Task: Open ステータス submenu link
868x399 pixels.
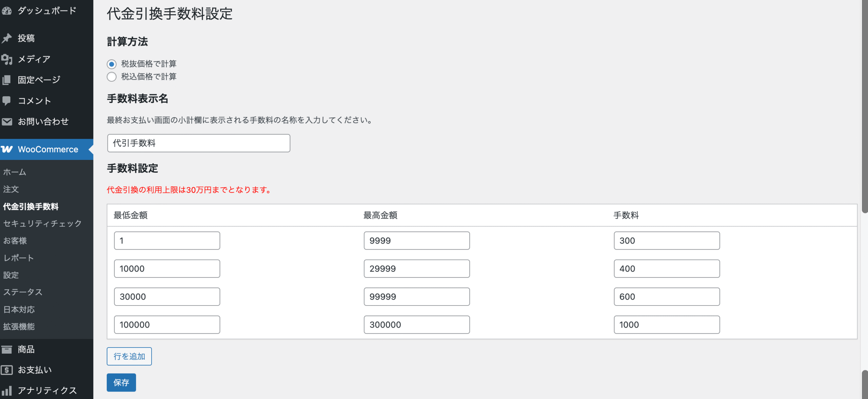Action: coord(23,292)
